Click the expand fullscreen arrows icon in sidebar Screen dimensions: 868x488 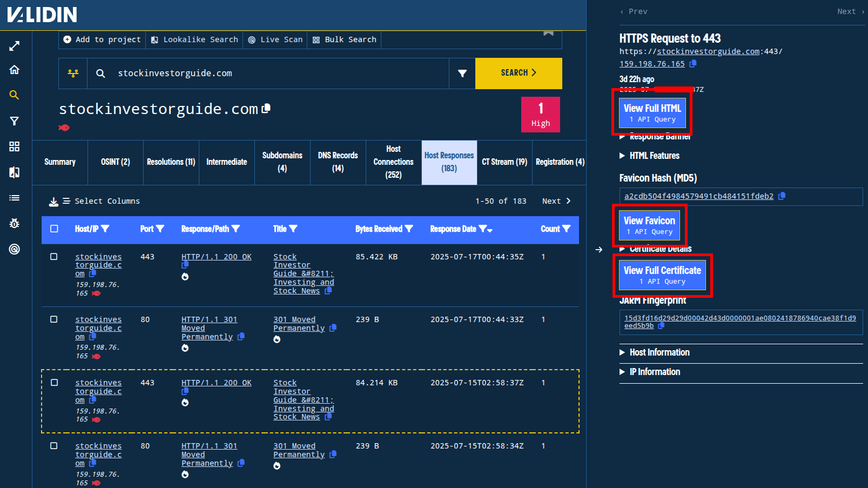15,46
